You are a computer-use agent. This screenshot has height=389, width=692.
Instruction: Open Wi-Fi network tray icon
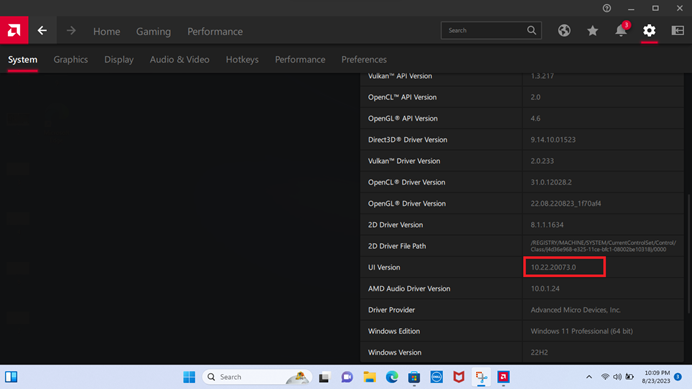click(x=605, y=377)
